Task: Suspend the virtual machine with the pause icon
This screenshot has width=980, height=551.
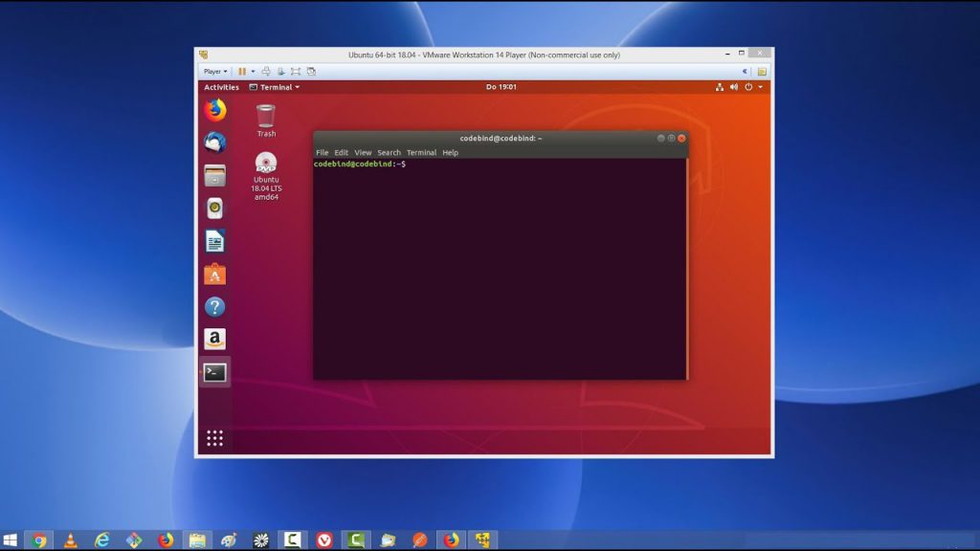Action: point(242,71)
